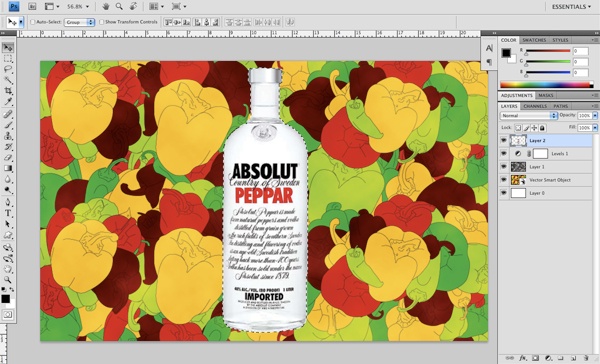600x364 pixels.
Task: Open the layer Fill slider arrow
Action: 595,128
